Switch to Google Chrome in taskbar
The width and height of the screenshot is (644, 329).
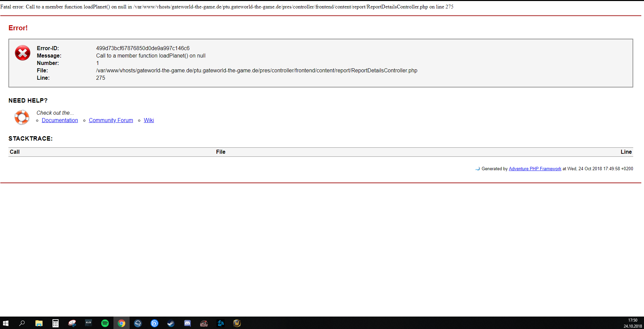pos(122,323)
